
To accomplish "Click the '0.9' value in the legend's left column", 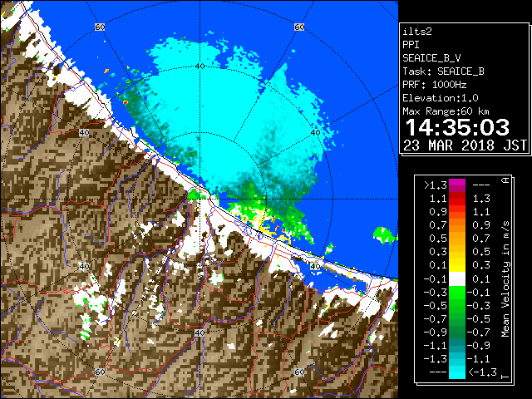I will coord(438,212).
